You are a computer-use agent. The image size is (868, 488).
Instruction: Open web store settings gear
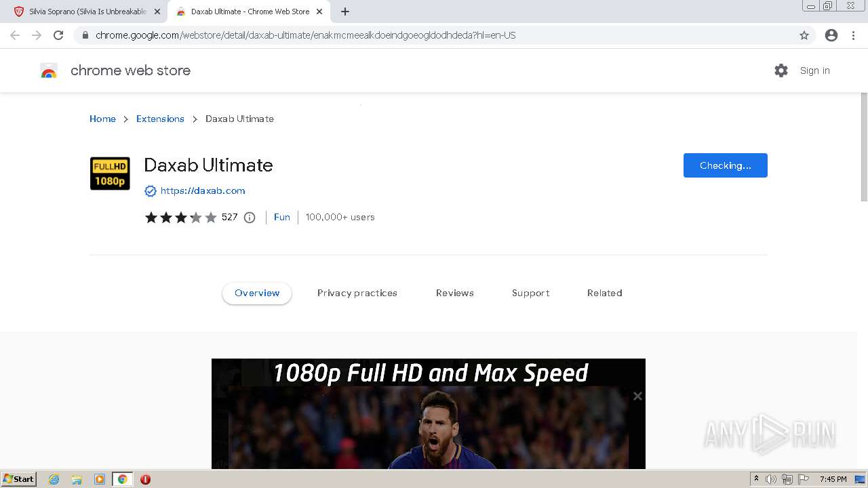point(781,70)
